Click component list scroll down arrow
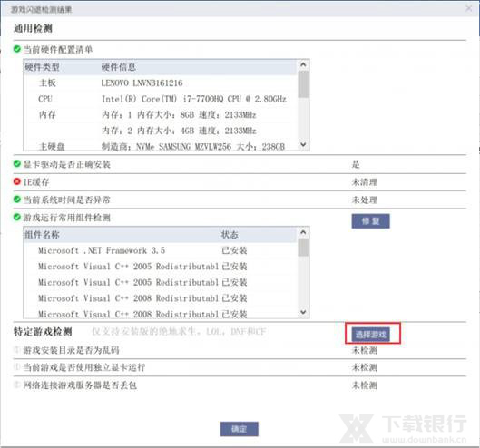480x448 pixels. (303, 312)
